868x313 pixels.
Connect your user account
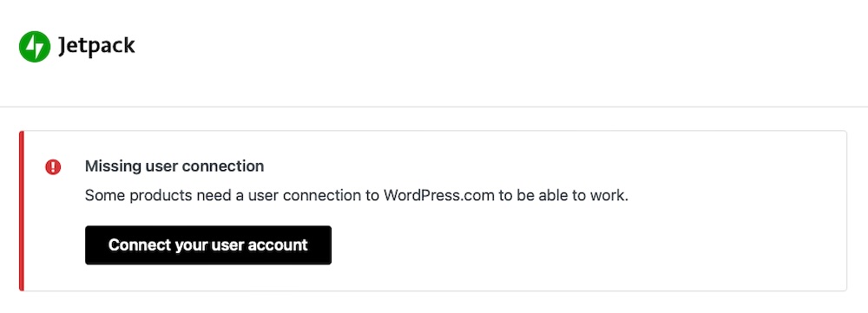pyautogui.click(x=208, y=245)
